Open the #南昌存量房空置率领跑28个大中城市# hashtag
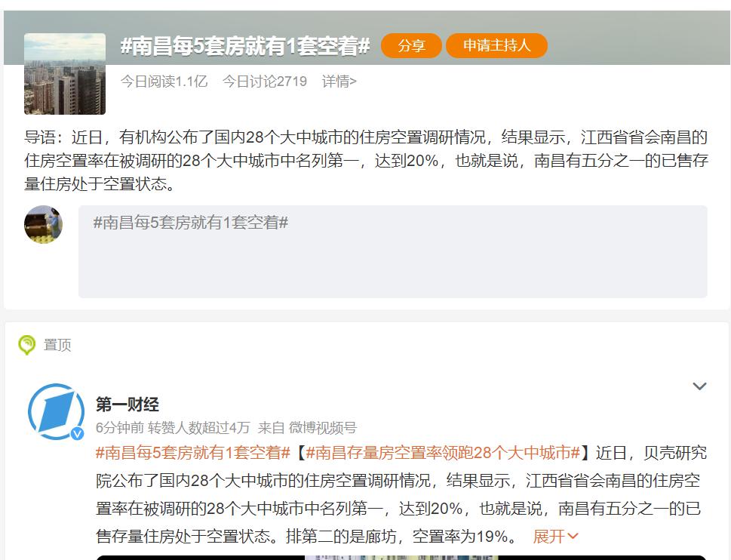 click(x=443, y=453)
